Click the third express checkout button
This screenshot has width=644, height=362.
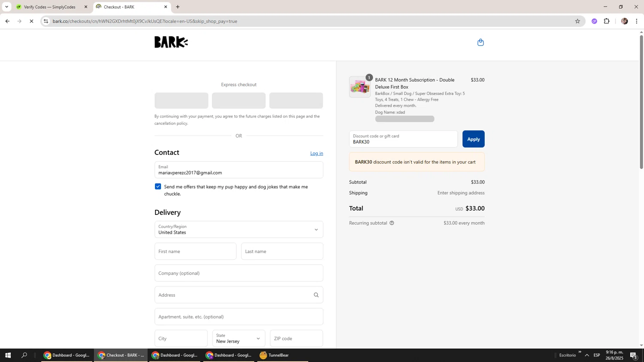point(296,100)
